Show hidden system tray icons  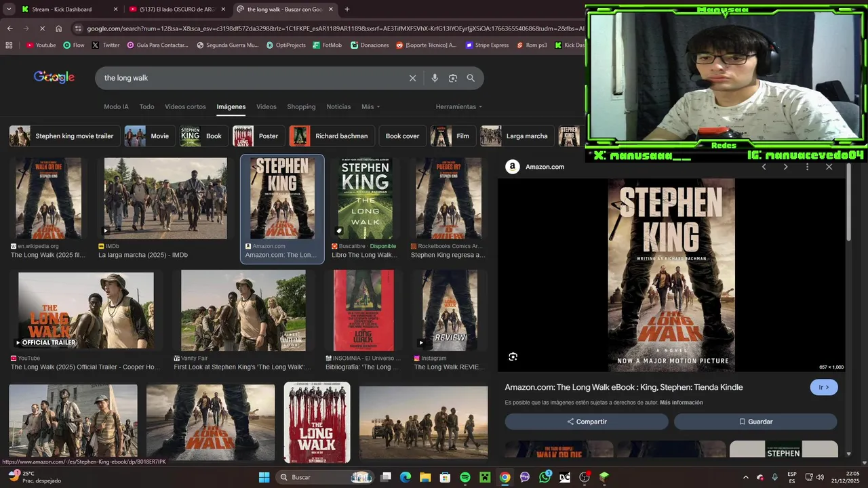click(746, 477)
